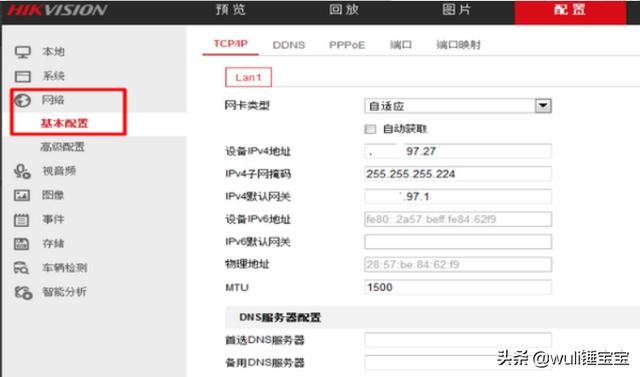Open 车辆检测 in sidebar
Screen dimensions: 640x377
point(64,268)
